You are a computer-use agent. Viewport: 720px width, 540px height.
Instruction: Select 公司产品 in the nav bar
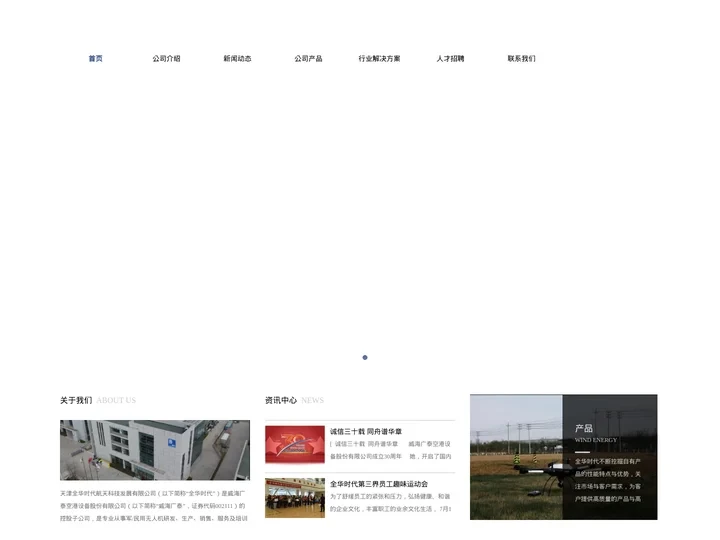point(308,58)
